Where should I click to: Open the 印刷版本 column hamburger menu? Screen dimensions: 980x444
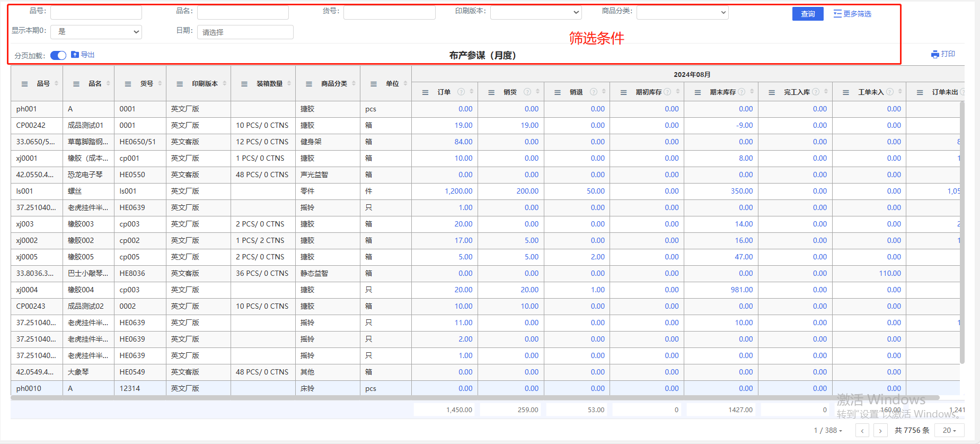coord(180,84)
